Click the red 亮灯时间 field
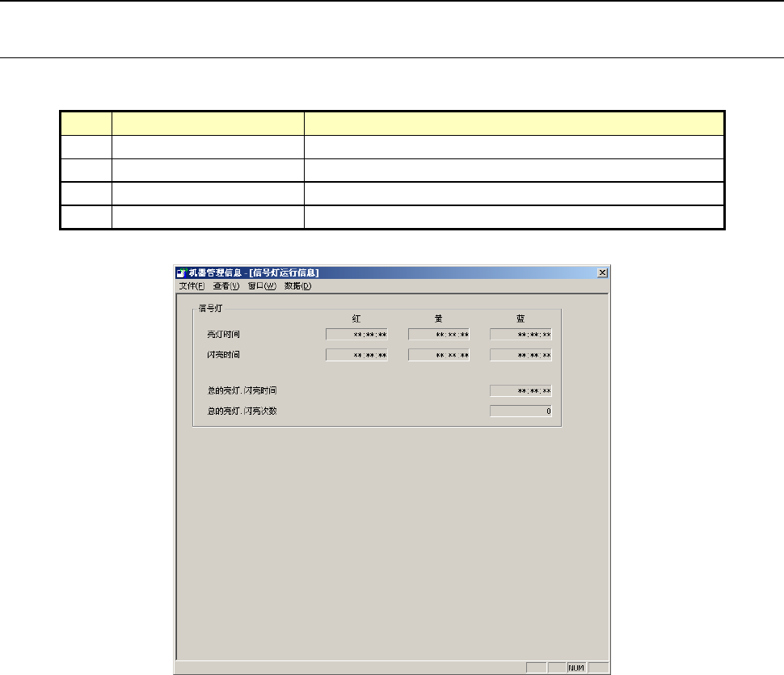Screen dimensions: 784x675 (x=356, y=335)
